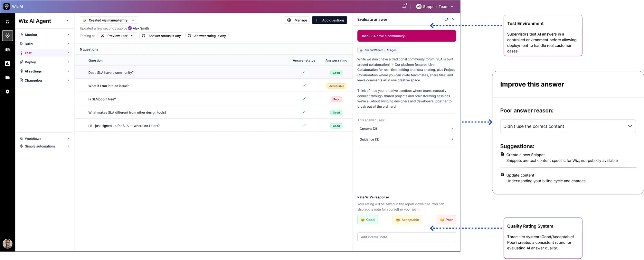Collapse the Wiz AI Agent sidebar
Screen dimensions: 644x260
[68, 21]
